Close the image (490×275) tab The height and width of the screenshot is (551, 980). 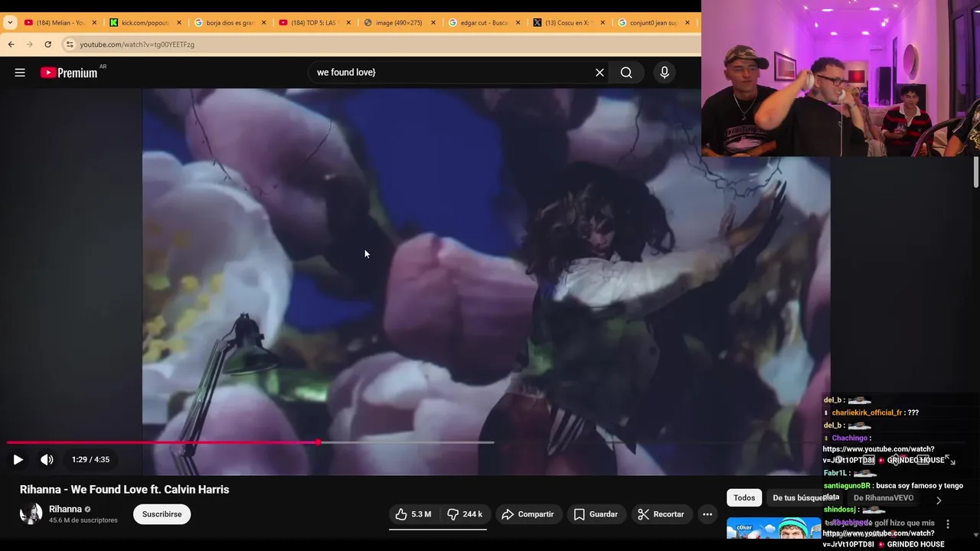433,23
